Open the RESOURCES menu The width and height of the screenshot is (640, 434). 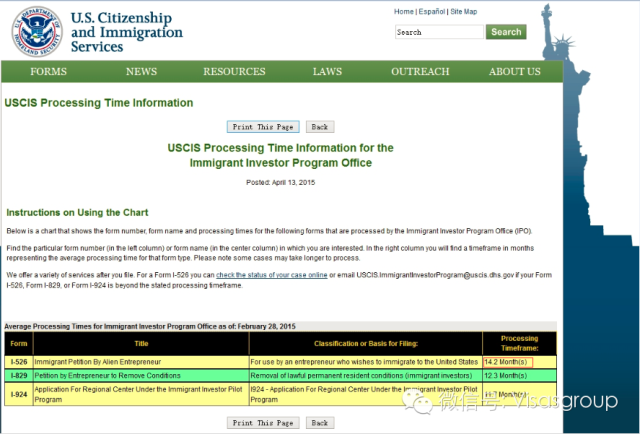coord(234,71)
